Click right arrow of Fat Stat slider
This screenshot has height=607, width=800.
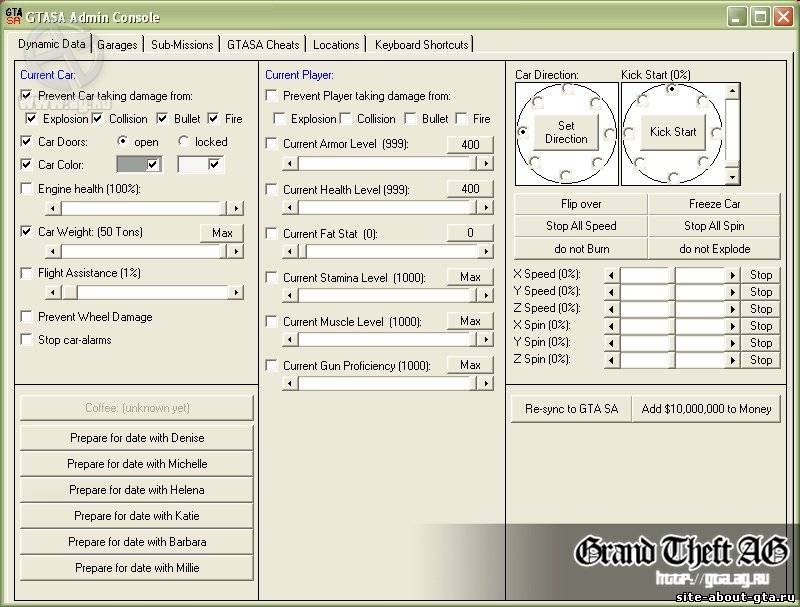[486, 251]
